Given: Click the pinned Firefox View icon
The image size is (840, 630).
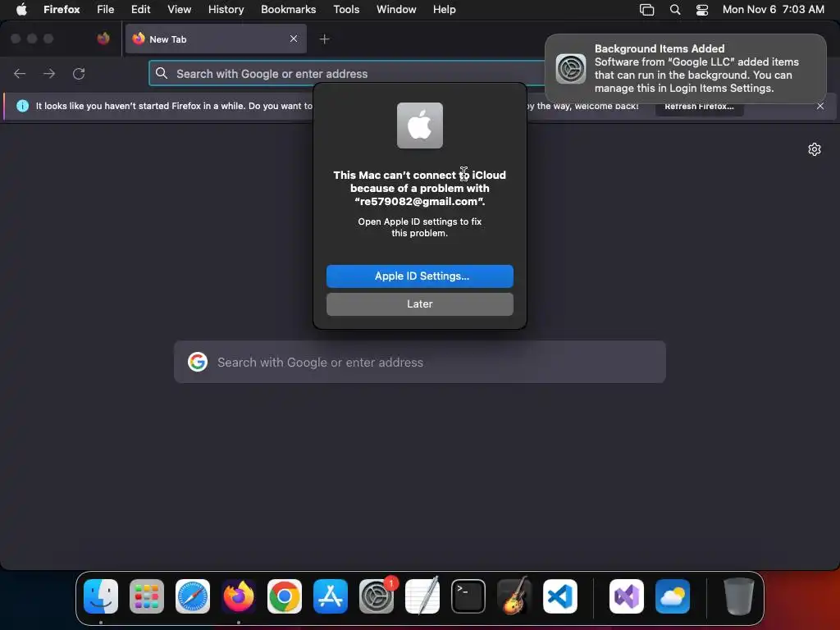Looking at the screenshot, I should coord(103,39).
